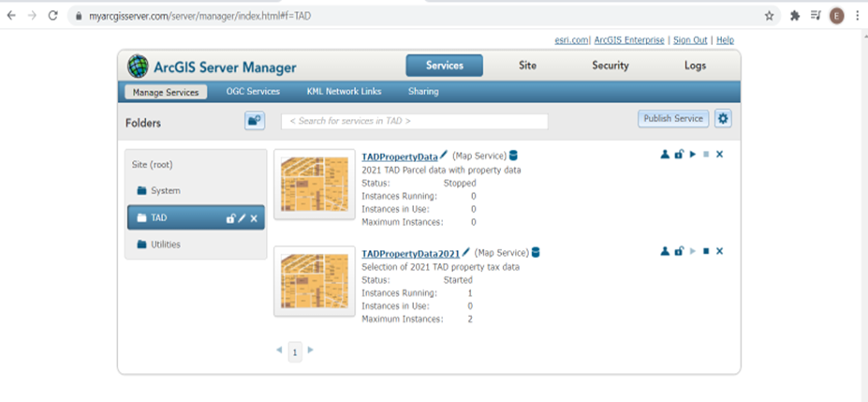Click the site lock icon in address bar
Screen dimensions: 868x402
coord(79,16)
